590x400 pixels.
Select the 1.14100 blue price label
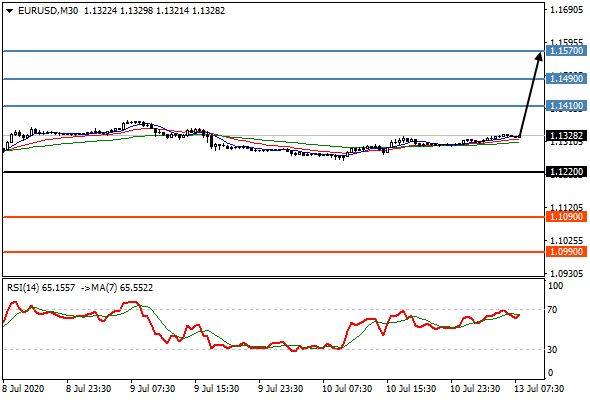(566, 106)
